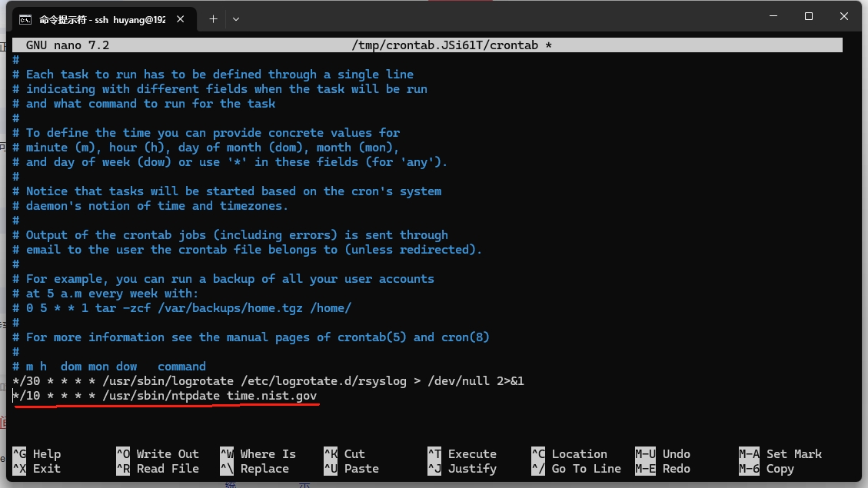Click the ^T Execute shortcut label
Screen dimensions: 868x488
tap(461, 454)
